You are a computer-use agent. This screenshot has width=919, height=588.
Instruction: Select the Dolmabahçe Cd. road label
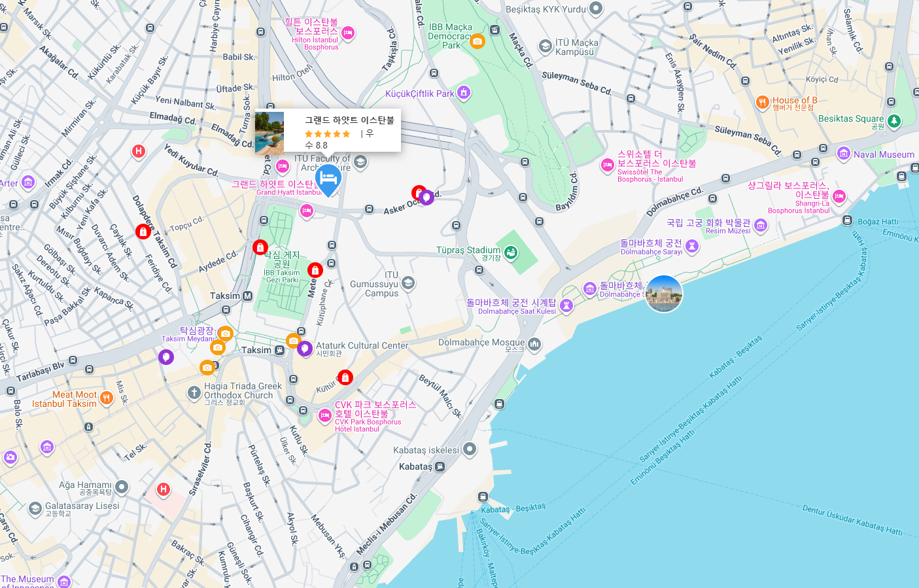674,201
